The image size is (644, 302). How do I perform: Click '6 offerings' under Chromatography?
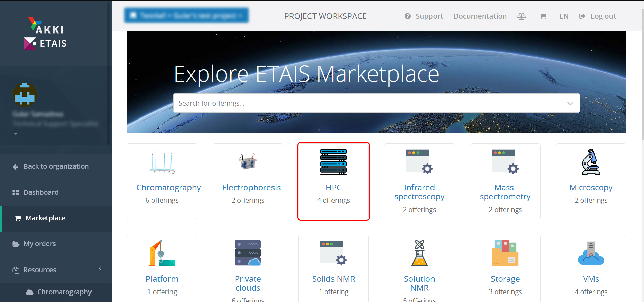(x=162, y=200)
